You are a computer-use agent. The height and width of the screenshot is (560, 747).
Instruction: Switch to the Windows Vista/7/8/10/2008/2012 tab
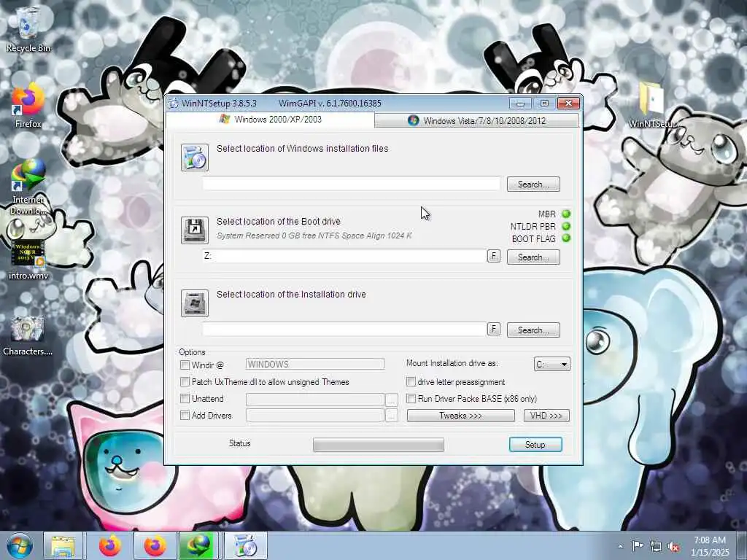click(476, 120)
